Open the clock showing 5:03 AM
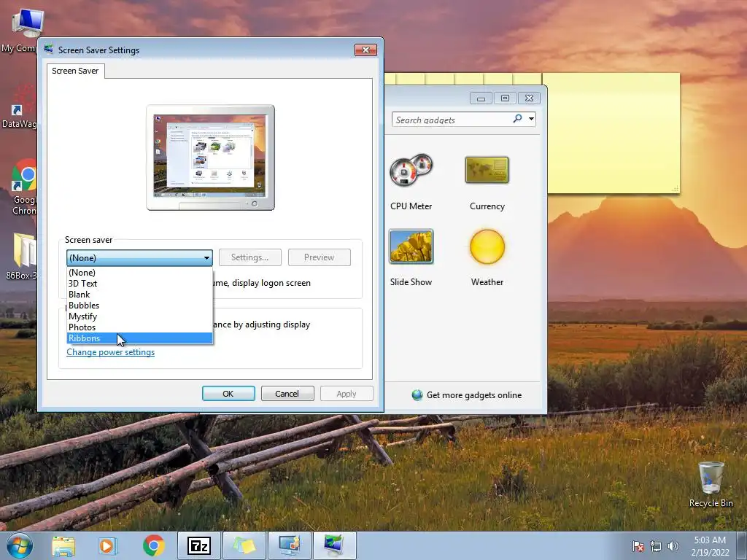 [x=710, y=545]
